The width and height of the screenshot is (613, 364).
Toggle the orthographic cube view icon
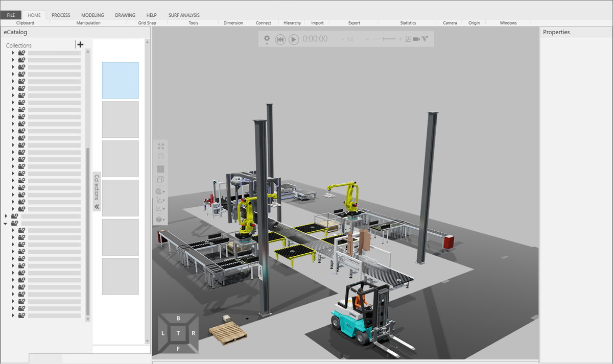[x=160, y=180]
